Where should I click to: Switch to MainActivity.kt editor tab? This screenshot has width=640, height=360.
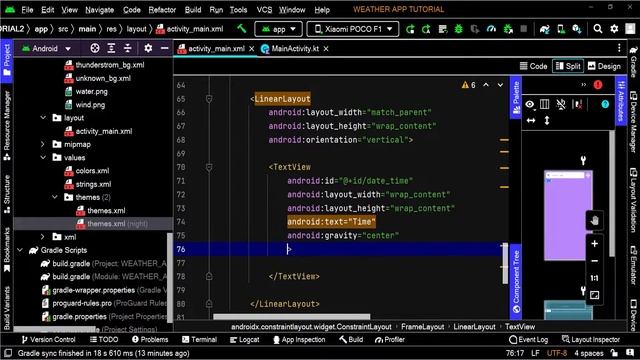point(295,49)
